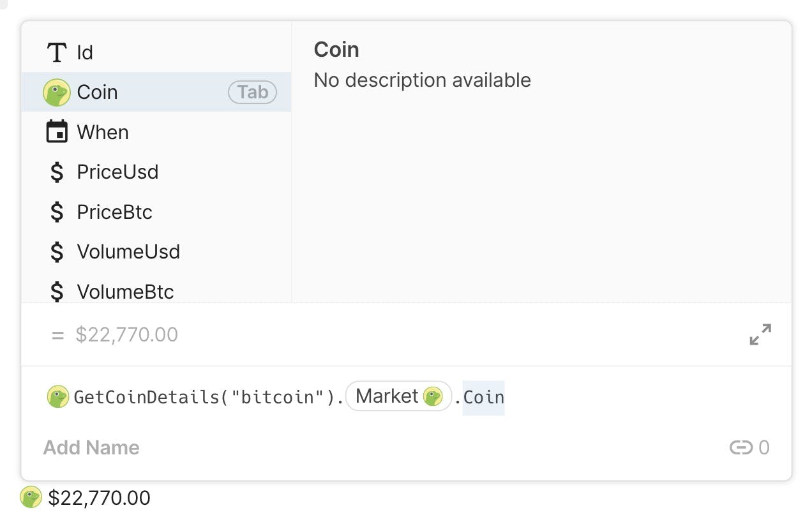812x531 pixels.
Task: Click the text type icon beside Id
Action: [x=57, y=52]
